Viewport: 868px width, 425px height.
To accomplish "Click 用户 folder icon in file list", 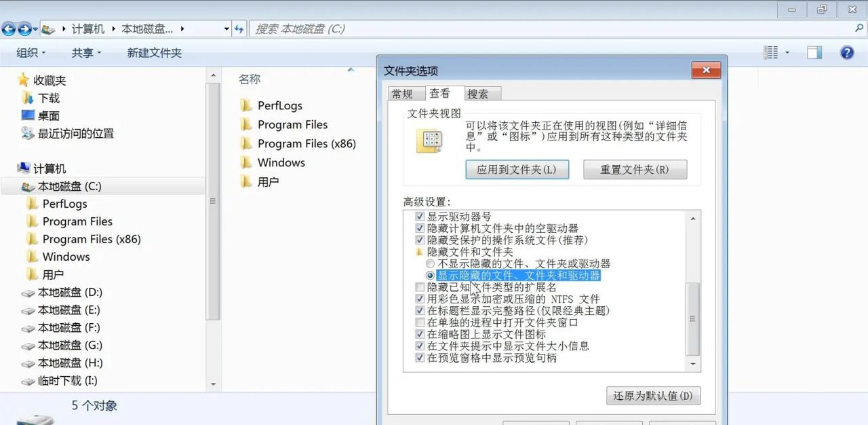I will (x=245, y=182).
